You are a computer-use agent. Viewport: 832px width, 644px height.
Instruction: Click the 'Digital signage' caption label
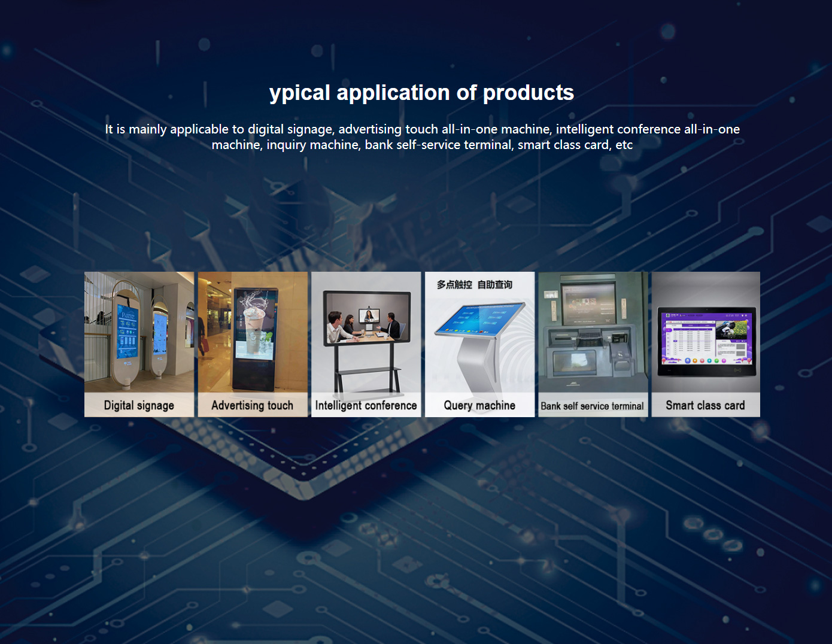point(139,405)
